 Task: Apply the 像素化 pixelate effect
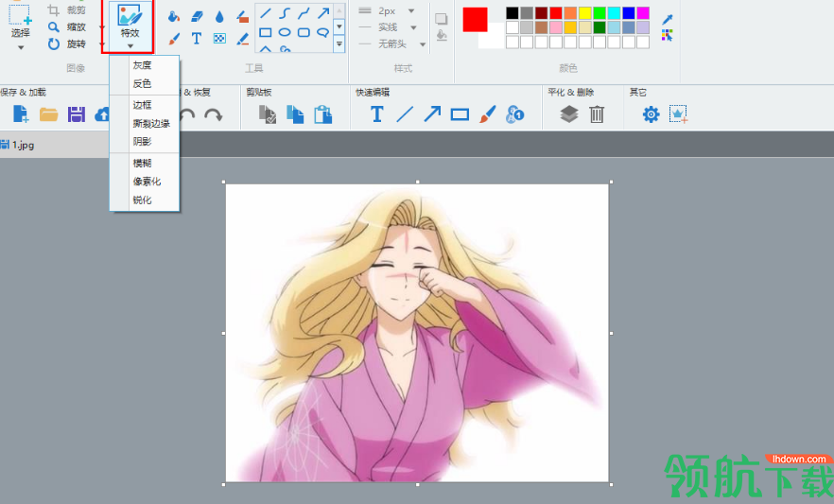tap(145, 182)
